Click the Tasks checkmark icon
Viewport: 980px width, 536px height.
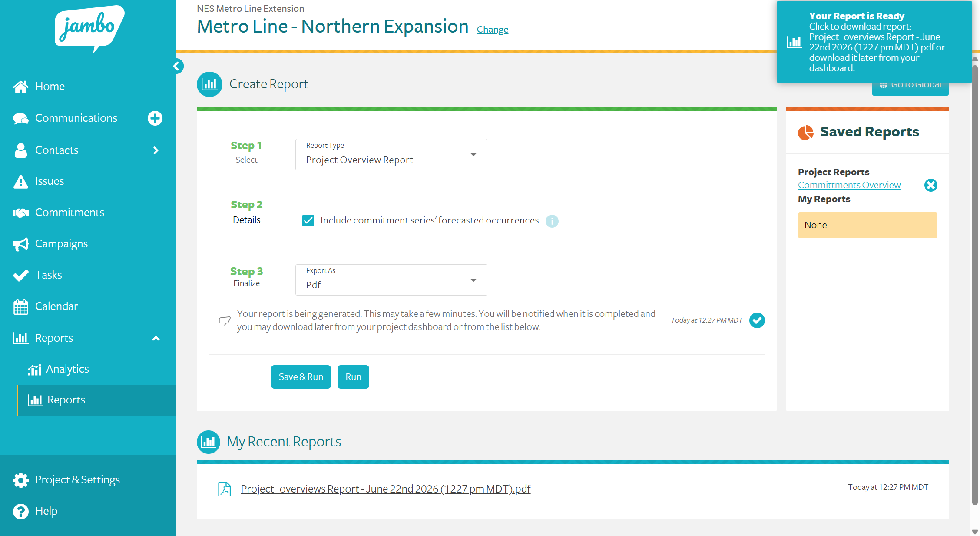[21, 275]
